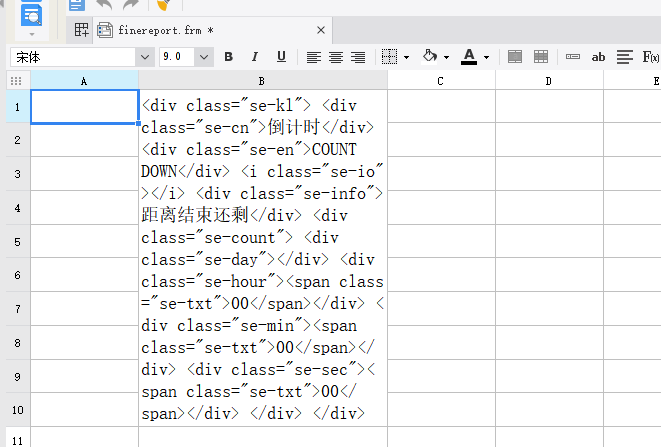The width and height of the screenshot is (661, 447).
Task: Click the 宋体 font name field
Action: 73,57
